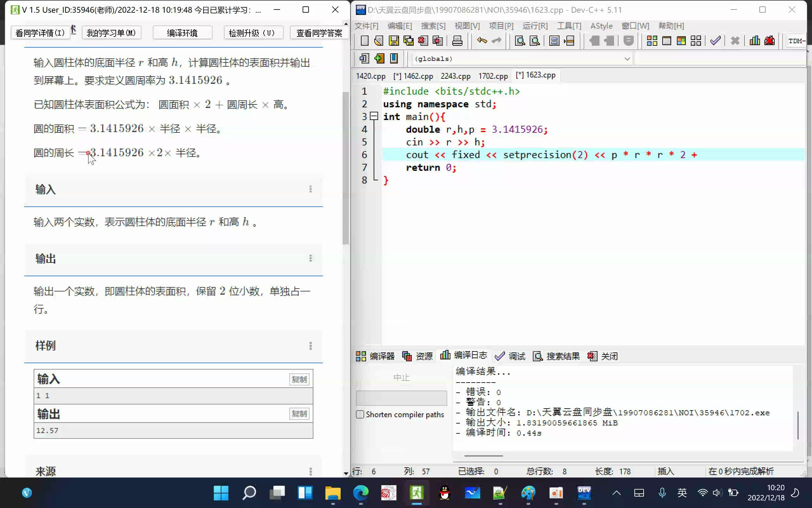
Task: Click the Open file icon in Dev-C++
Action: tap(379, 41)
